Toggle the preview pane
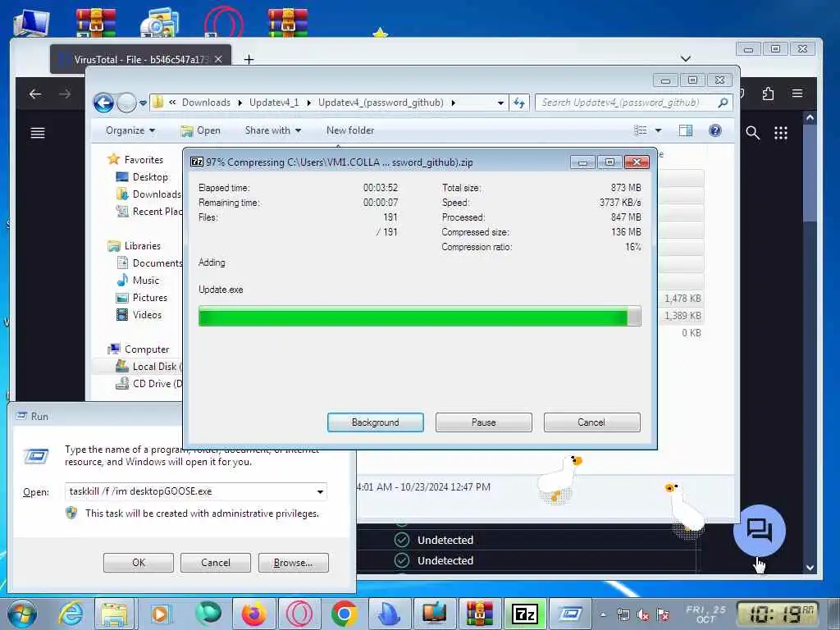This screenshot has width=840, height=630. (685, 130)
